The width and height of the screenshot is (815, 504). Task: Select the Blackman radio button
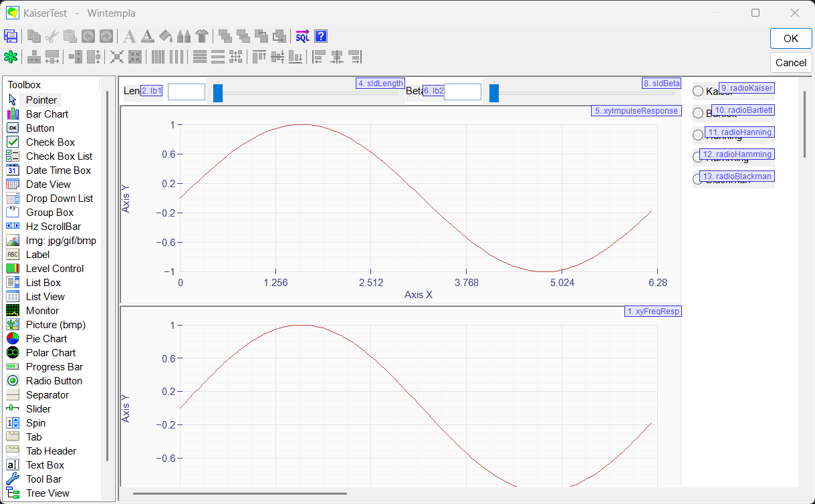tap(698, 179)
